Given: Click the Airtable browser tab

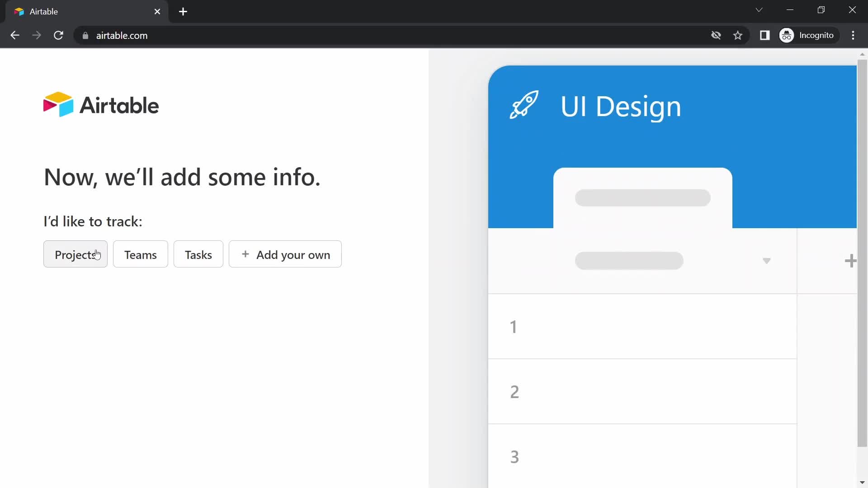Looking at the screenshot, I should pos(84,11).
